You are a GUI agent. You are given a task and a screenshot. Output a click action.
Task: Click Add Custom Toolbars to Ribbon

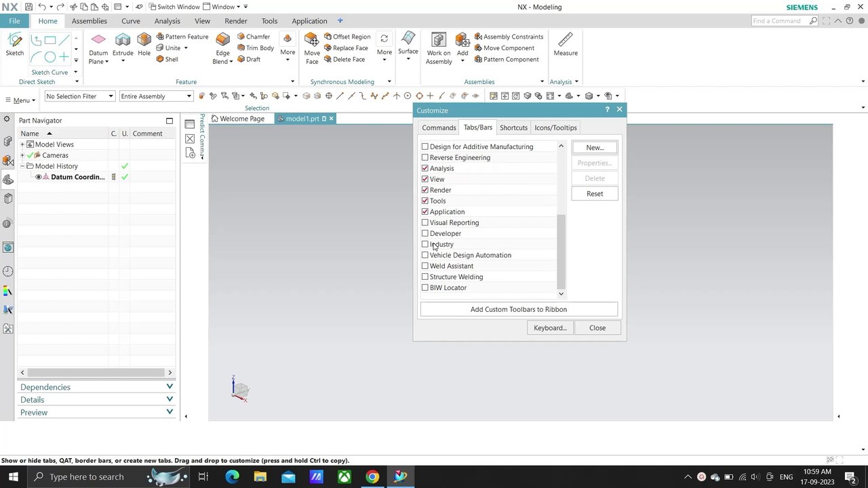[519, 309]
